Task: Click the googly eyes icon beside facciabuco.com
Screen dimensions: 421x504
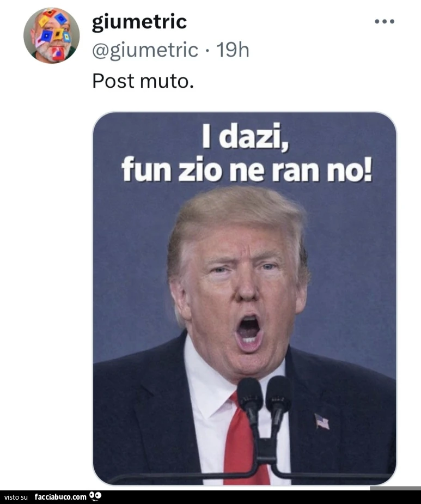Action: 95,496
